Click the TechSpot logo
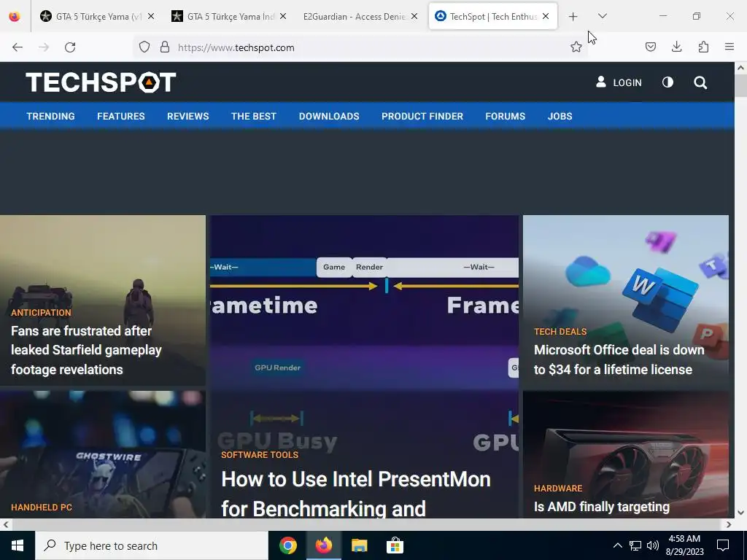 [x=101, y=82]
